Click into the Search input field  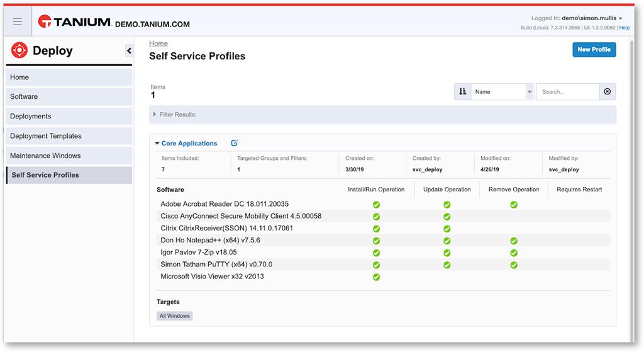pos(567,92)
